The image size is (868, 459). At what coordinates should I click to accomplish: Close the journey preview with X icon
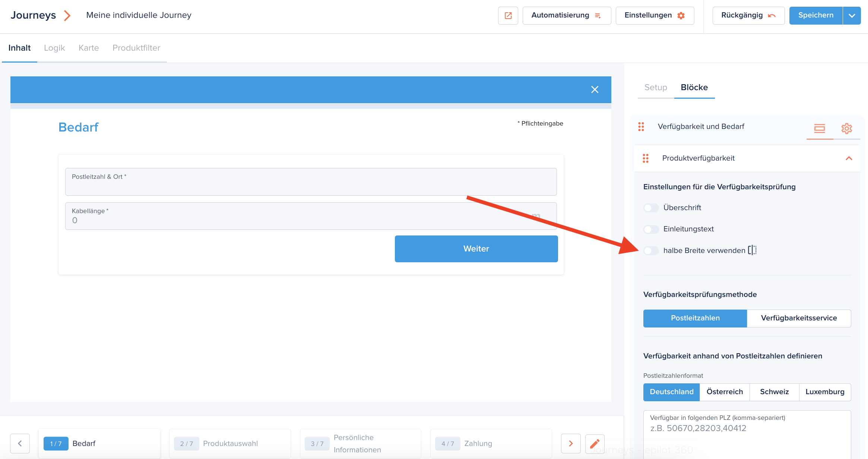click(x=595, y=89)
